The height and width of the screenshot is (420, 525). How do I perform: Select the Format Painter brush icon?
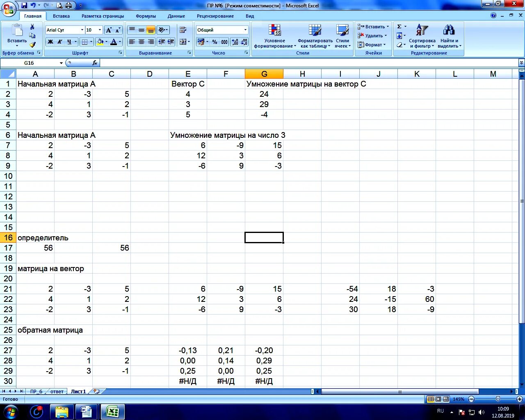[32, 44]
